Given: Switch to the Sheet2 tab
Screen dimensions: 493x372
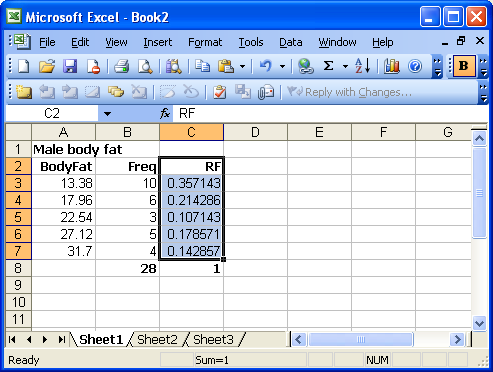Looking at the screenshot, I should (x=157, y=340).
